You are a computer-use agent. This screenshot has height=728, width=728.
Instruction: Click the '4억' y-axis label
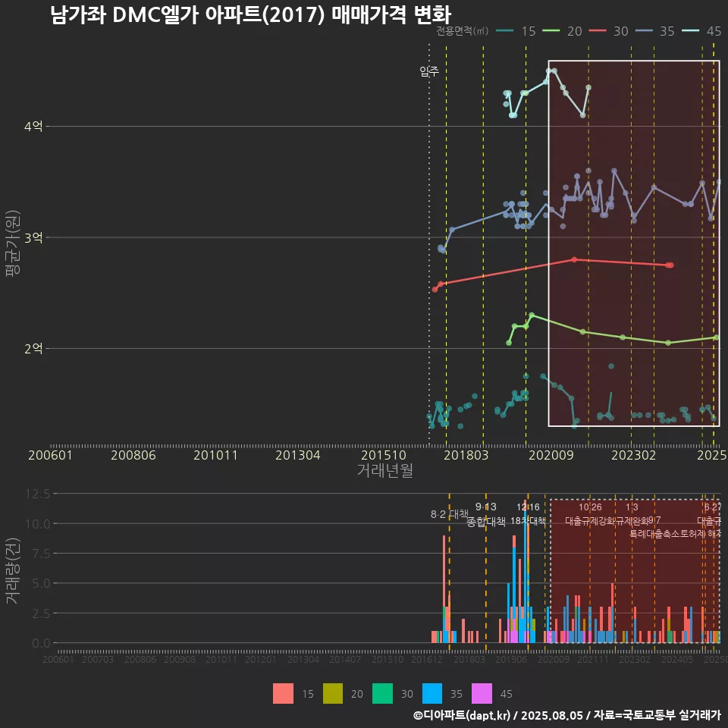(x=33, y=127)
